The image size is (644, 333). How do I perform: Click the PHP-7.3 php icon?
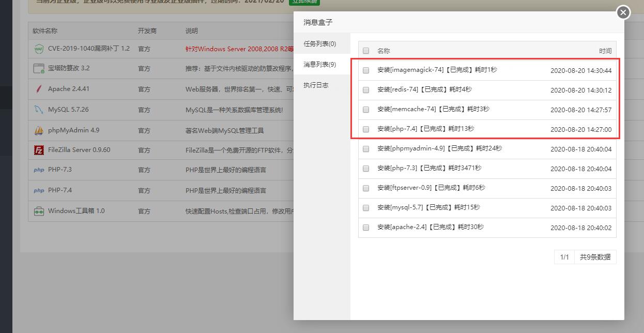click(39, 170)
